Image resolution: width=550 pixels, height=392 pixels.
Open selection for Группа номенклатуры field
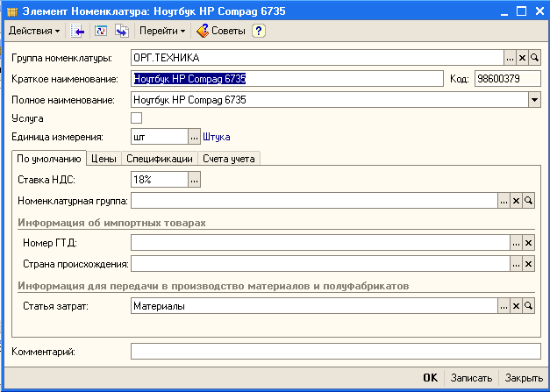point(510,58)
